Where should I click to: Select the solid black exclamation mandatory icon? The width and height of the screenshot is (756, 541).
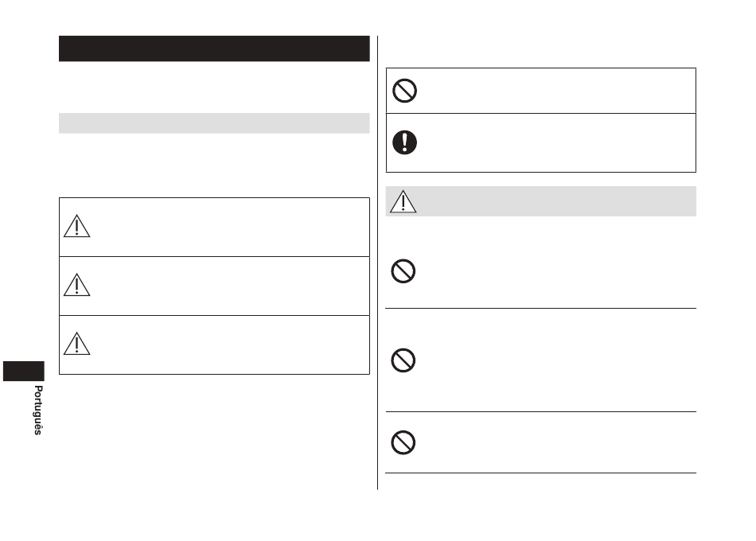pyautogui.click(x=404, y=142)
